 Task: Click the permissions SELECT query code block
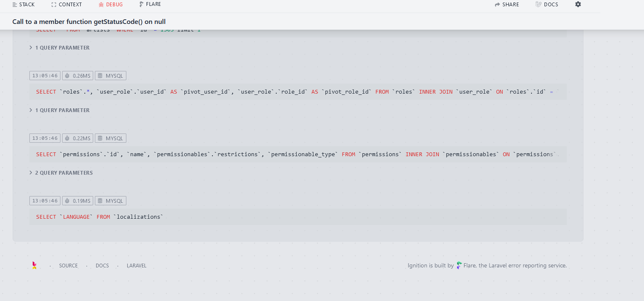click(298, 154)
